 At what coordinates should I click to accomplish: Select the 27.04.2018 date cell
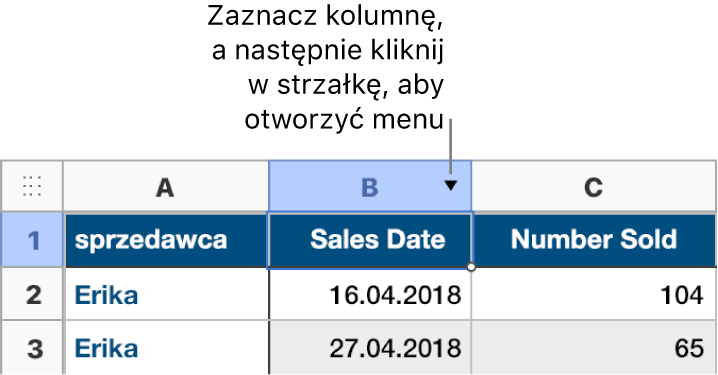[x=370, y=348]
